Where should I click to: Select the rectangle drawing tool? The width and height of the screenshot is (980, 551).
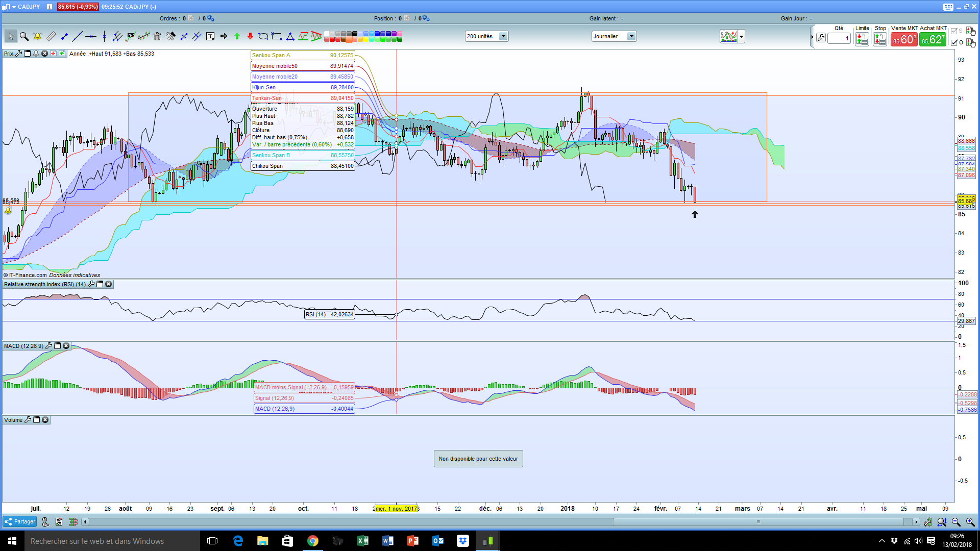click(277, 36)
